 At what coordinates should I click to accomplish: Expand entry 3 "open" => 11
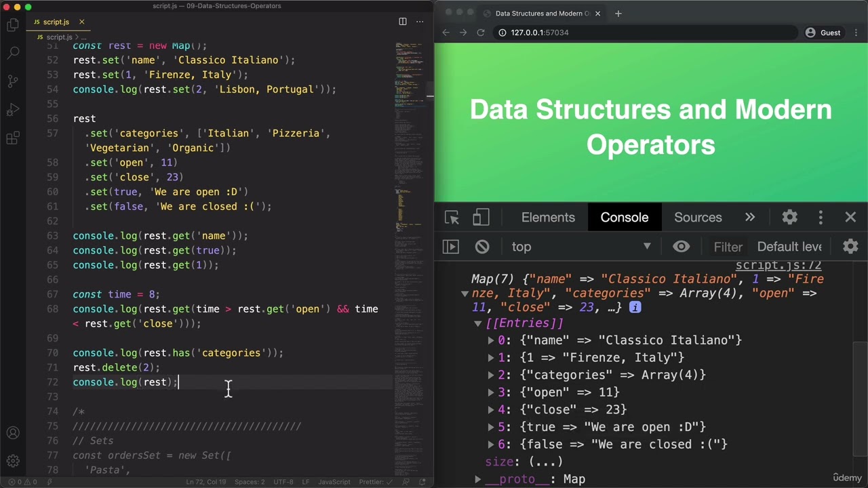pos(491,392)
